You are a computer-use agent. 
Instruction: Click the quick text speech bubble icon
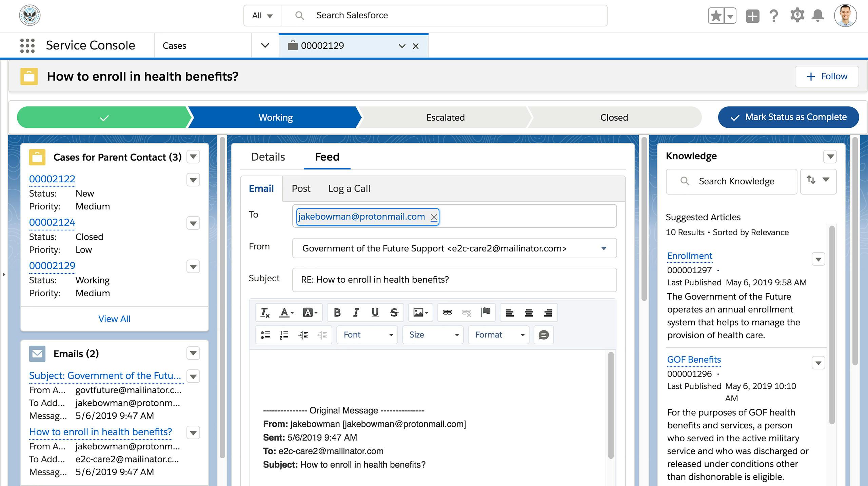click(544, 335)
